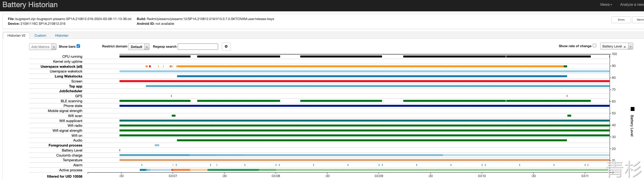
Task: Click the black Battery Level legend square
Action: [632, 109]
